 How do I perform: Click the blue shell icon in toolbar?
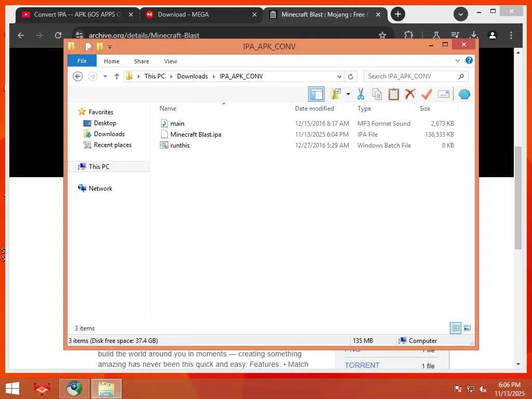(464, 94)
